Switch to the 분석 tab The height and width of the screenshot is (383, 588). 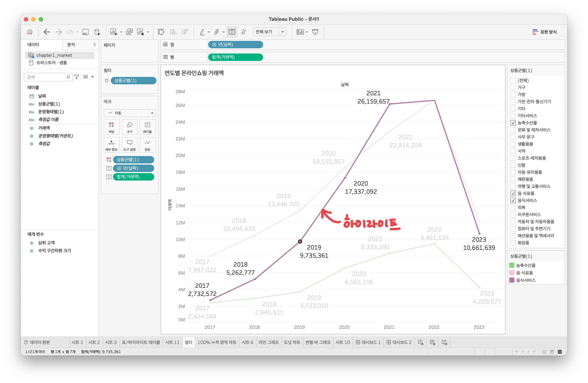(71, 44)
